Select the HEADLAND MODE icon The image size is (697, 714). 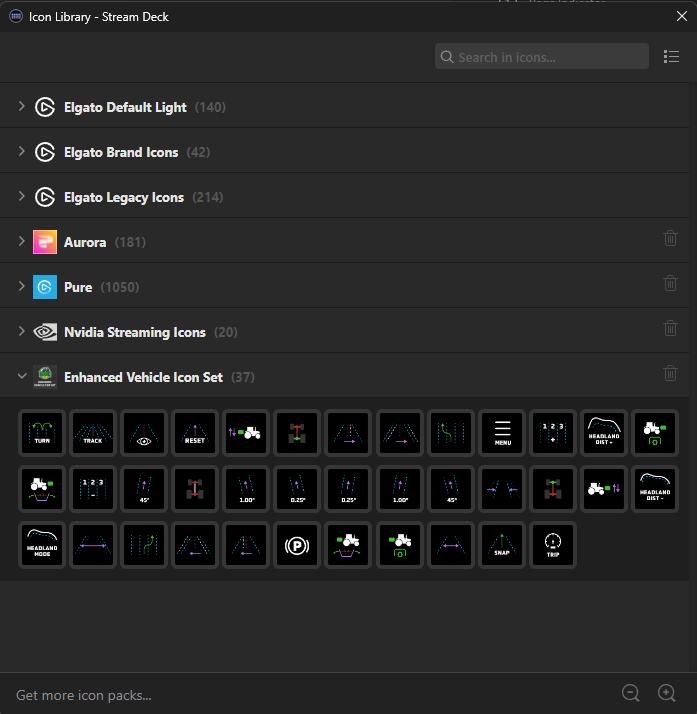42,545
